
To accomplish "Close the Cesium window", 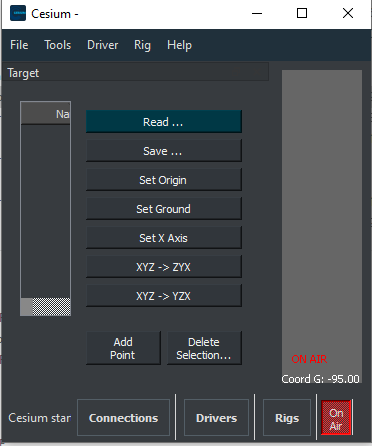I will tap(348, 14).
